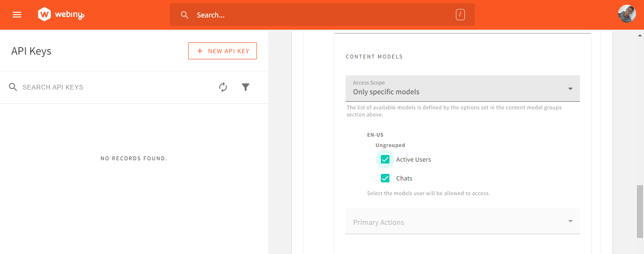The height and width of the screenshot is (254, 644).
Task: Open the Access Scope dropdown
Action: tap(462, 88)
